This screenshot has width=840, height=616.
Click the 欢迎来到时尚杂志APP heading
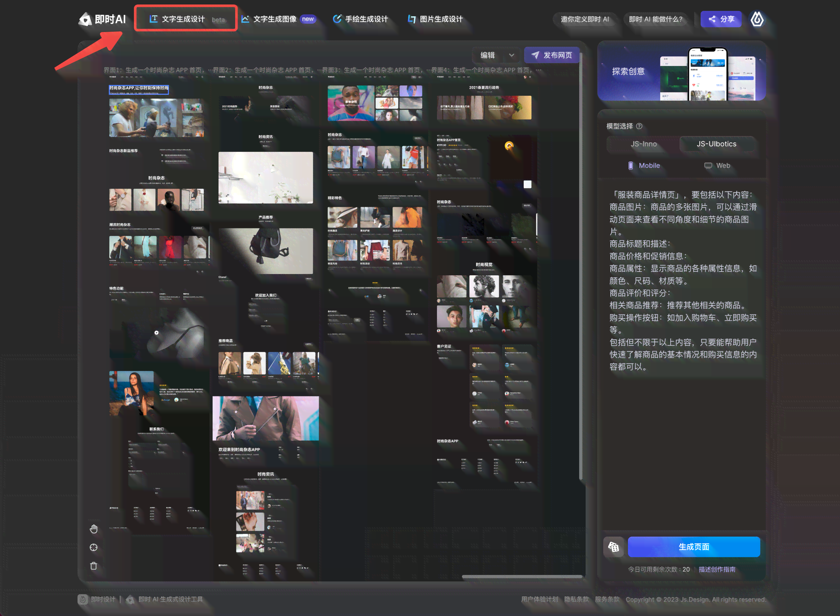point(239,450)
